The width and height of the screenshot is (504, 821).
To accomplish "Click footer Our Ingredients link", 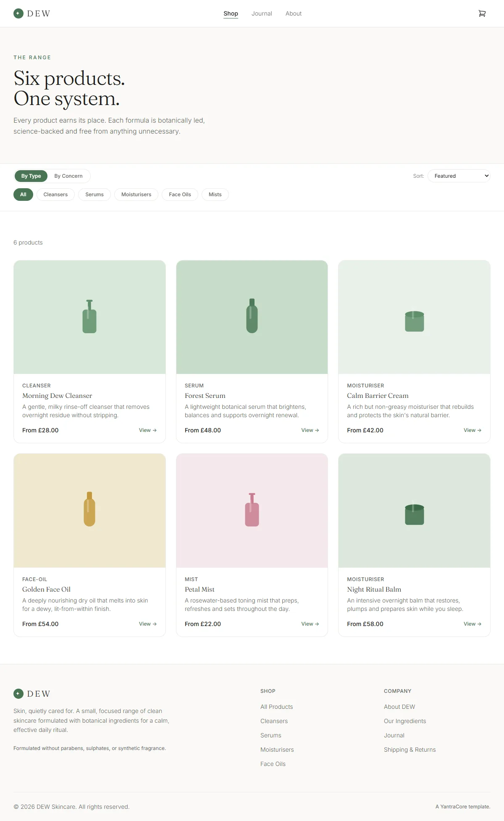I will pyautogui.click(x=405, y=721).
